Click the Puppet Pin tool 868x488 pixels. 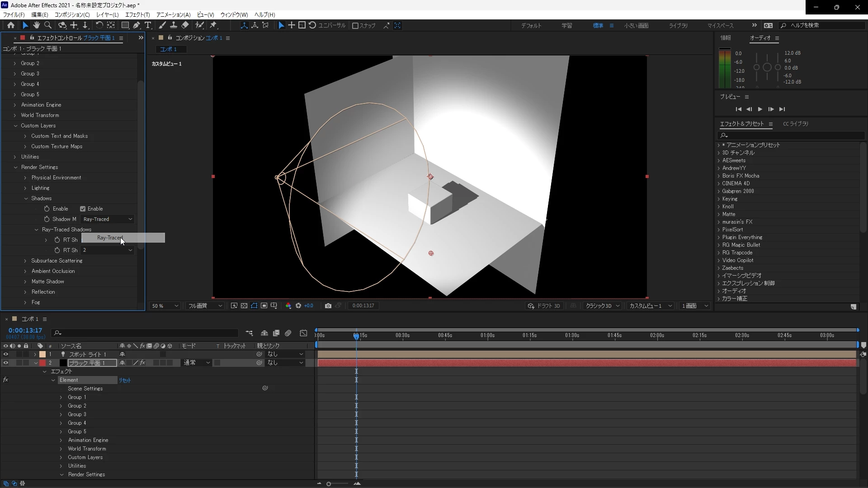tap(213, 25)
